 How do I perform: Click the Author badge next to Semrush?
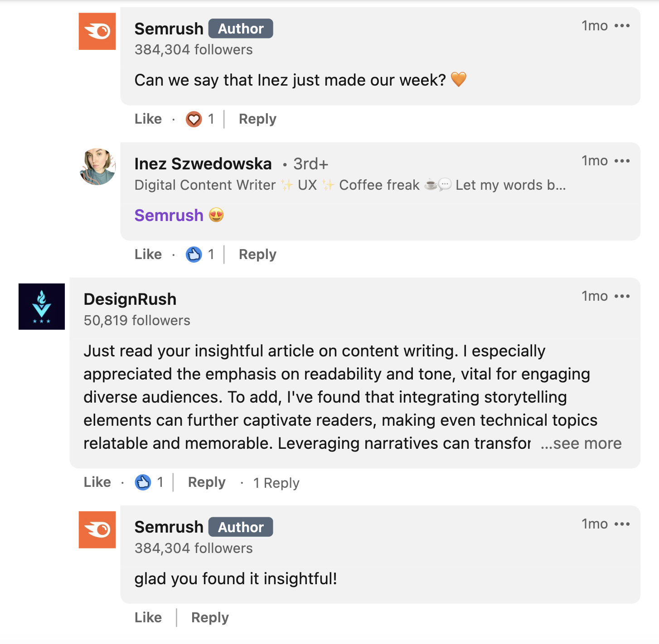pyautogui.click(x=240, y=28)
